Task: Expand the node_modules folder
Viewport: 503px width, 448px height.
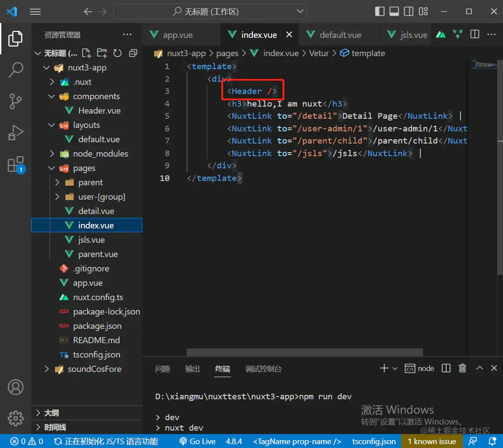Action: coord(52,154)
